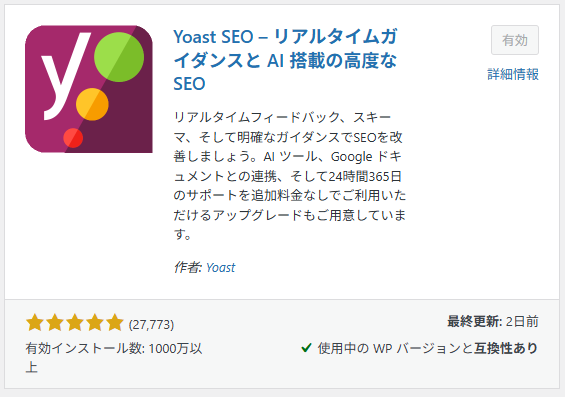
Task: Click the orange circle in Yoast logo
Action: pos(92,104)
